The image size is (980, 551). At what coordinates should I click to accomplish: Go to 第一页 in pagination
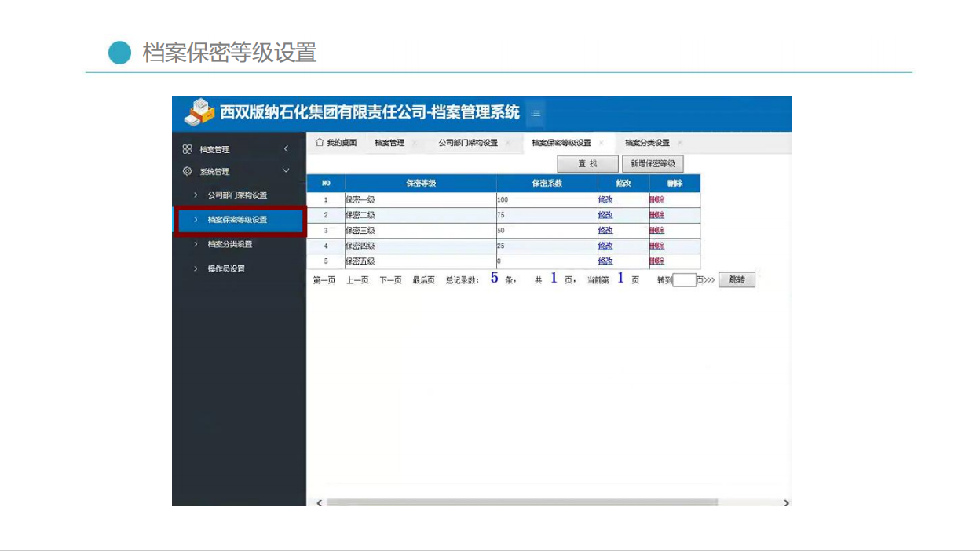point(324,280)
